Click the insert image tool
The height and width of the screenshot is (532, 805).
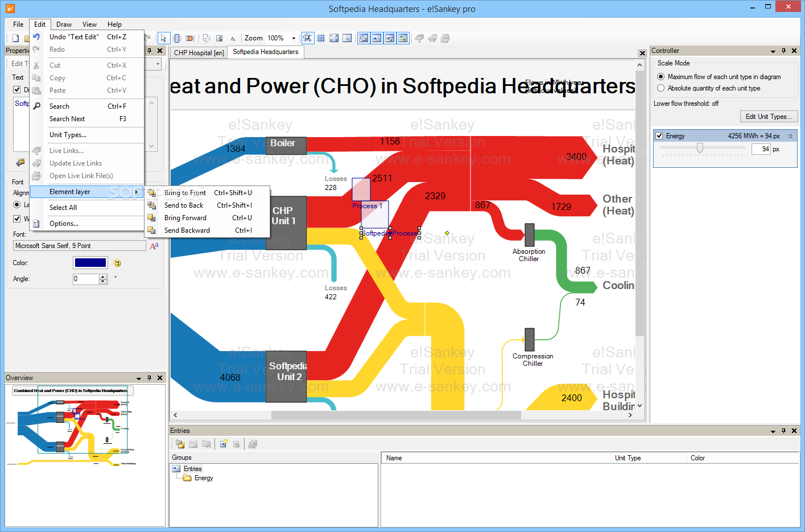tap(220, 38)
